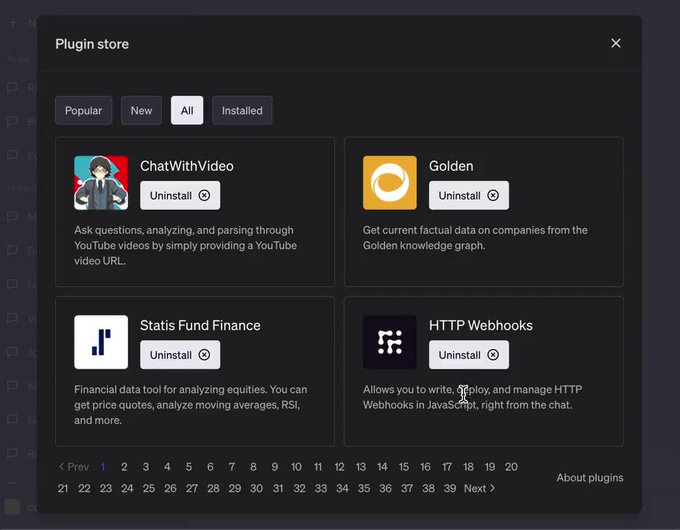680x530 pixels.
Task: Jump to page 19
Action: [490, 467]
